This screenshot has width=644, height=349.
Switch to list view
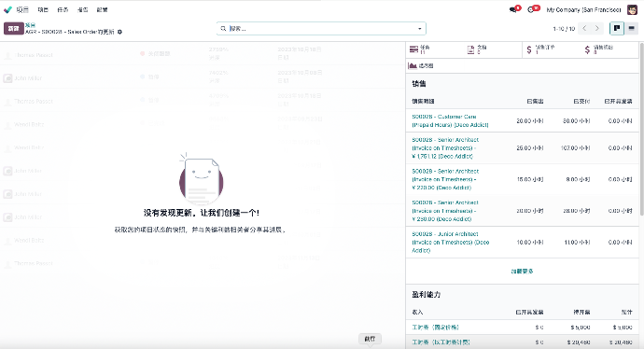pyautogui.click(x=631, y=28)
